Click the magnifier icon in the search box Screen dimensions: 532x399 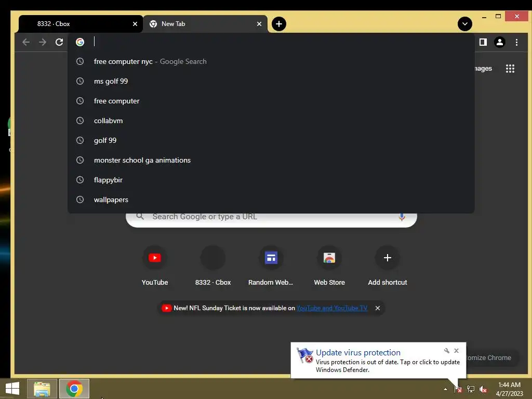click(x=140, y=217)
